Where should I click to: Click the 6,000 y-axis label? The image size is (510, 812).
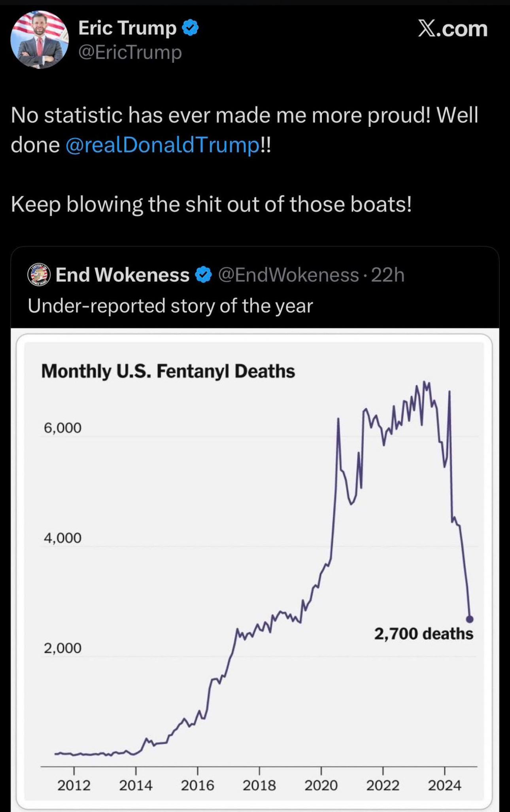[62, 428]
